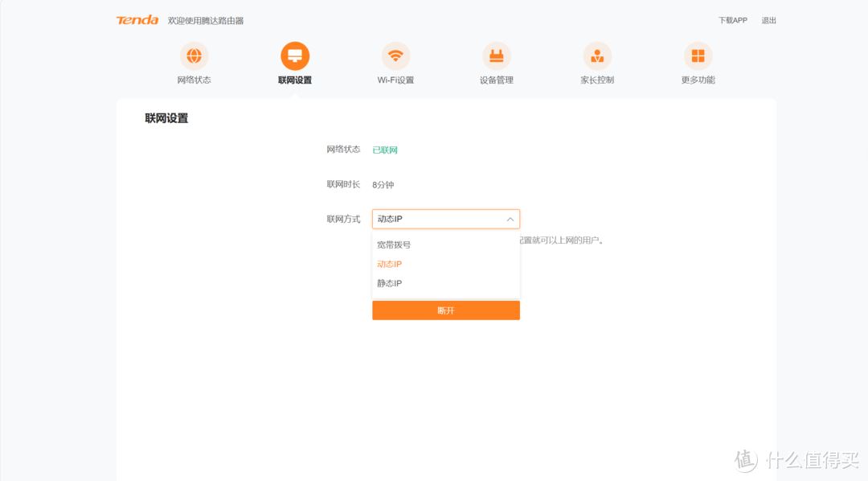This screenshot has height=481, width=868.
Task: Click the globe icon for network status
Action: pyautogui.click(x=194, y=55)
